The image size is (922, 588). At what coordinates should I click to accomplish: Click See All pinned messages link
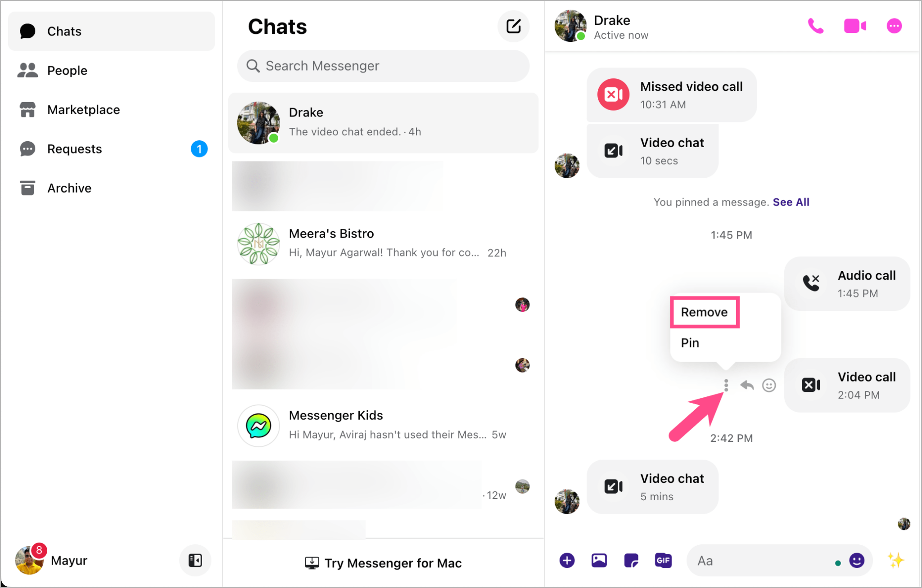click(790, 202)
